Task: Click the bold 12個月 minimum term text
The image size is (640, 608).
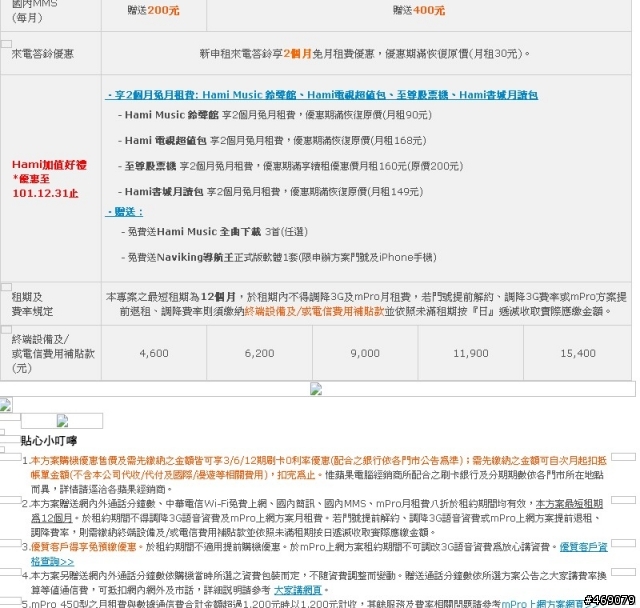Action: 218,297
